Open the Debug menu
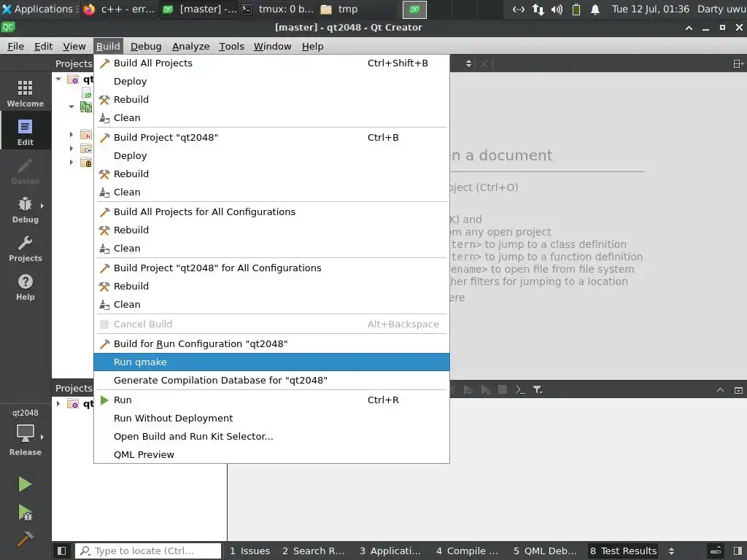Viewport: 747px width, 560px height. click(146, 46)
